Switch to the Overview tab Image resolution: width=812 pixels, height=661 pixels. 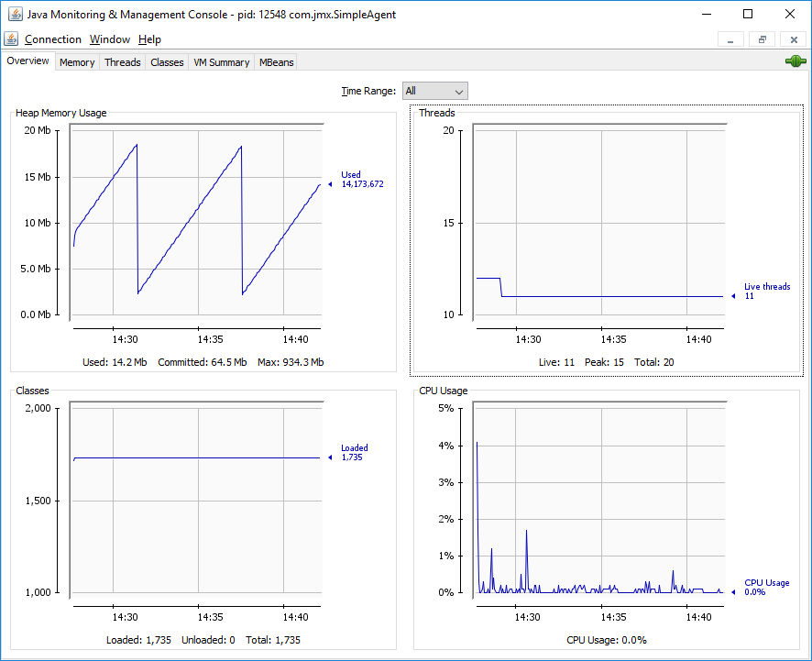pyautogui.click(x=28, y=61)
